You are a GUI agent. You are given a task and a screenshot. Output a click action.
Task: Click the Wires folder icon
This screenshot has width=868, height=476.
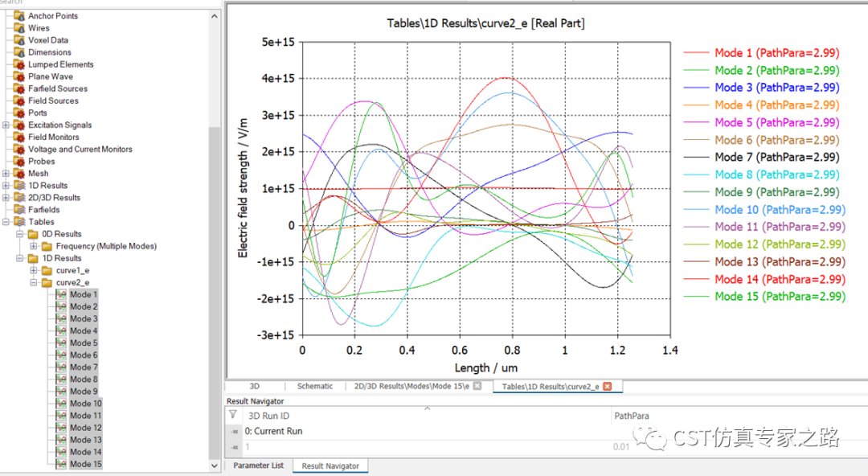19,27
